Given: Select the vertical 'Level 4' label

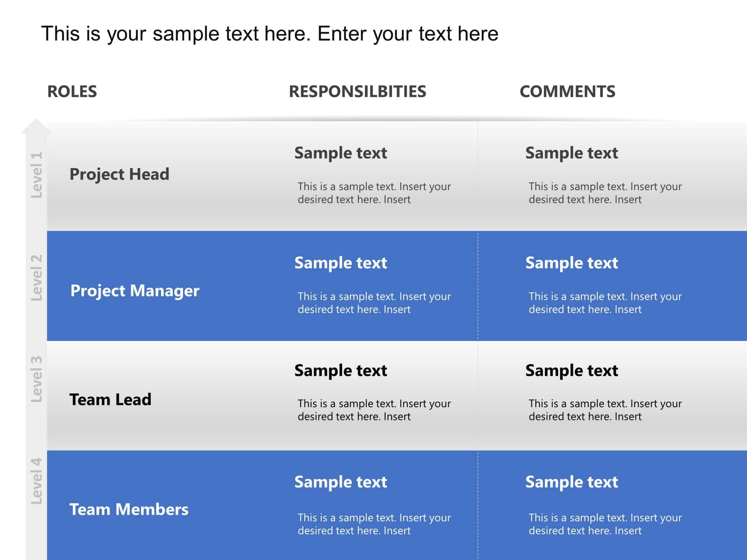Looking at the screenshot, I should 36,481.
